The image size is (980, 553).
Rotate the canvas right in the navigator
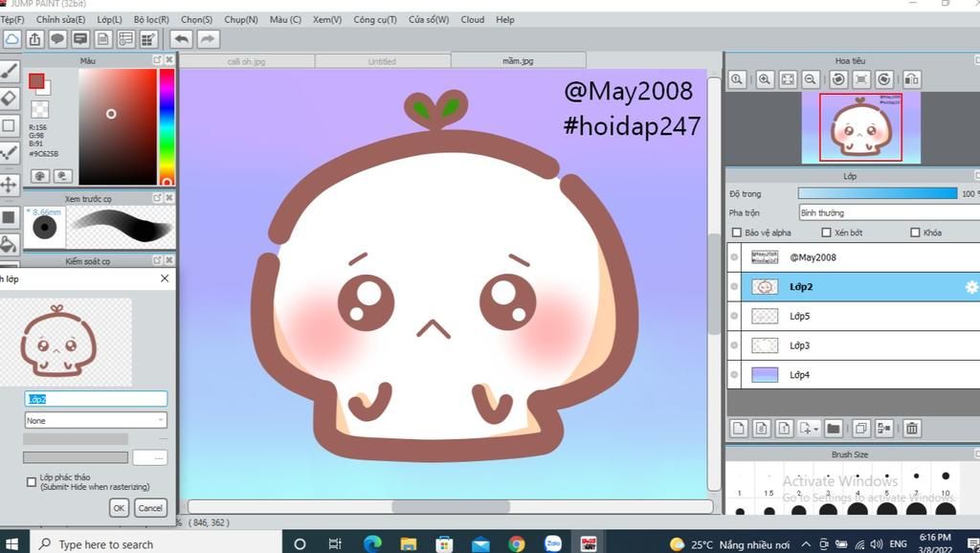tap(883, 79)
